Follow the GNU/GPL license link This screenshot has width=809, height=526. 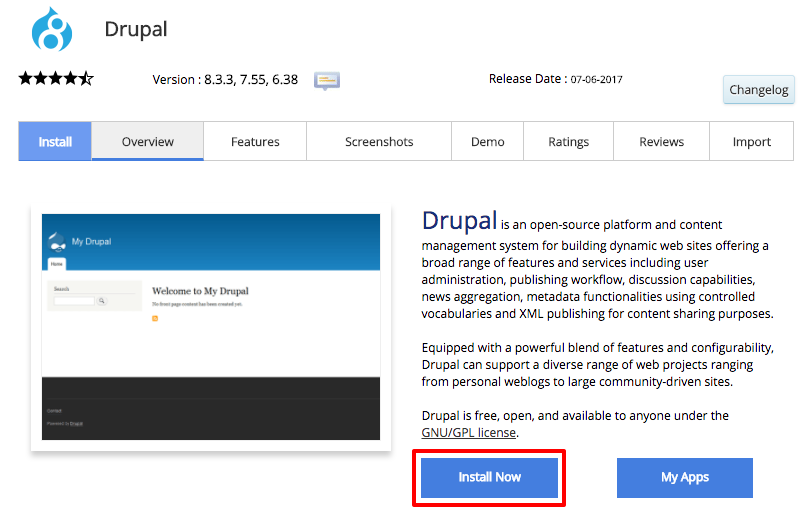click(469, 432)
